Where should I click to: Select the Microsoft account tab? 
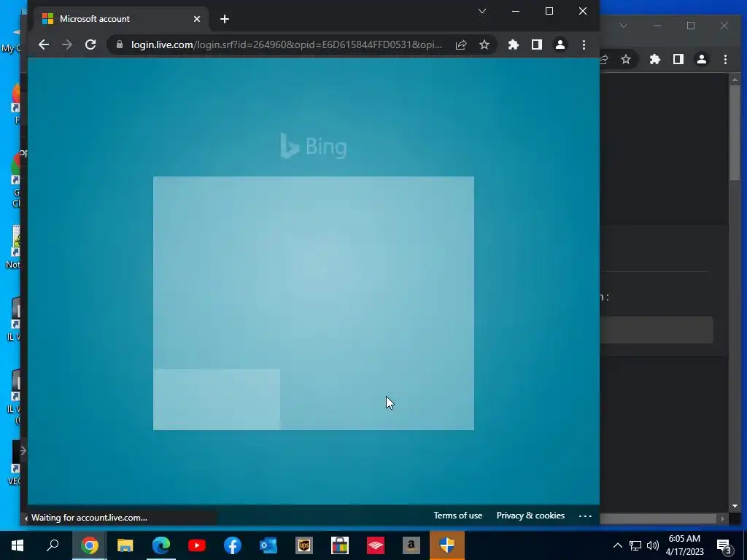[x=120, y=19]
